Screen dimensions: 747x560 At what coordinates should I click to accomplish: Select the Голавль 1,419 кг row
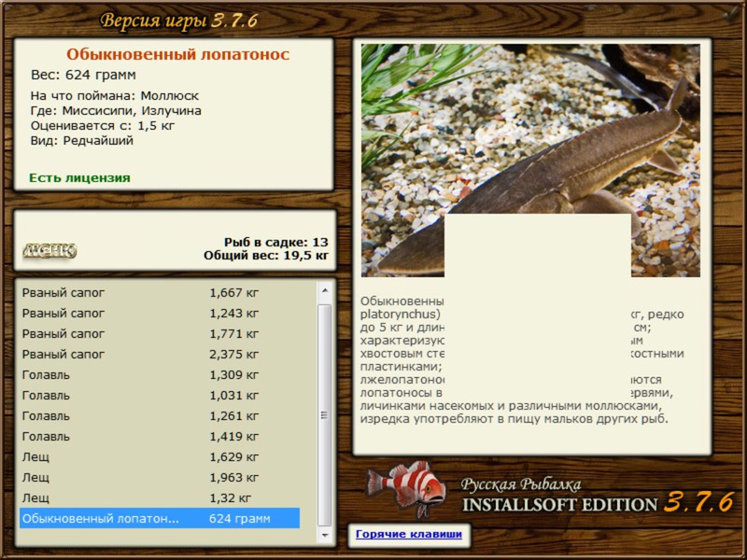[x=160, y=436]
